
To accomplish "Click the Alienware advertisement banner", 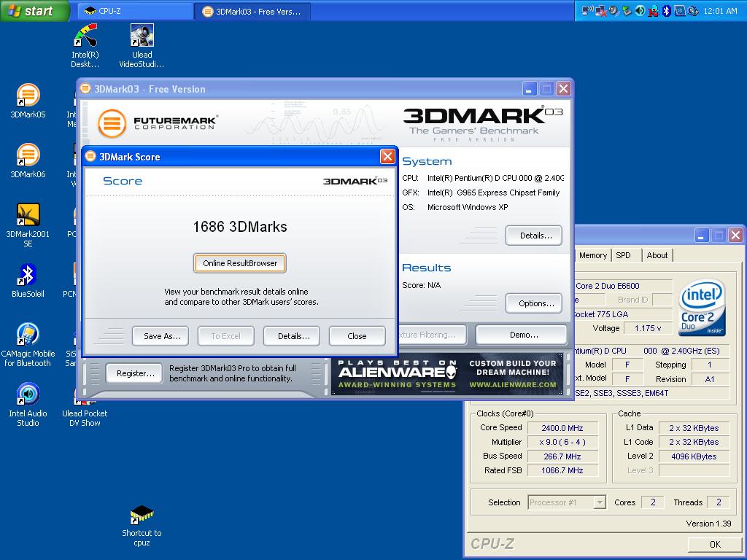I will tap(448, 376).
